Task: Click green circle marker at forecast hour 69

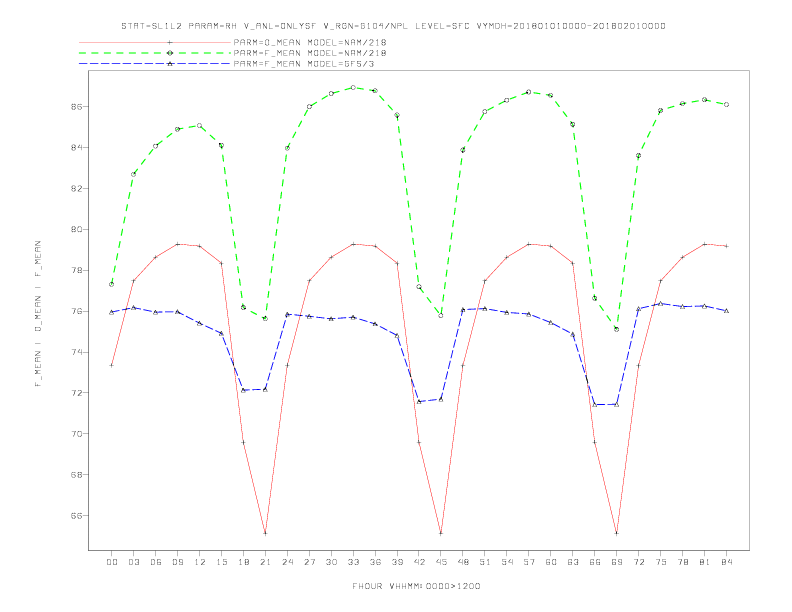Action: tap(617, 329)
